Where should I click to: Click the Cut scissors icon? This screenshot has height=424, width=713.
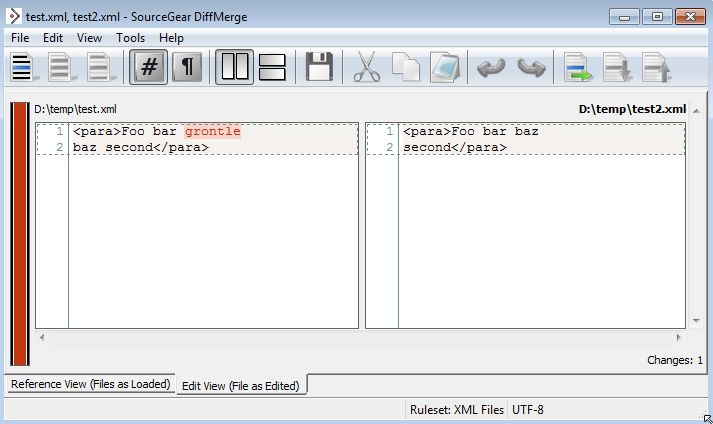click(367, 67)
